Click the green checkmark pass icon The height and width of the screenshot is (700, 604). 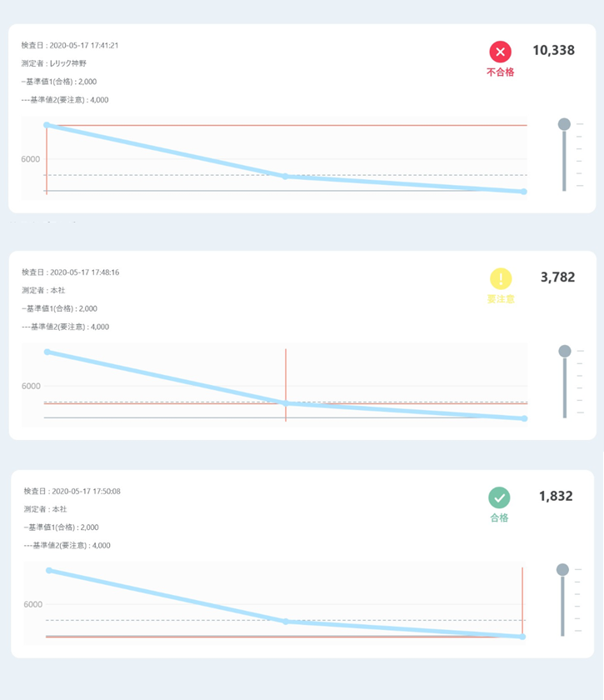pos(499,497)
